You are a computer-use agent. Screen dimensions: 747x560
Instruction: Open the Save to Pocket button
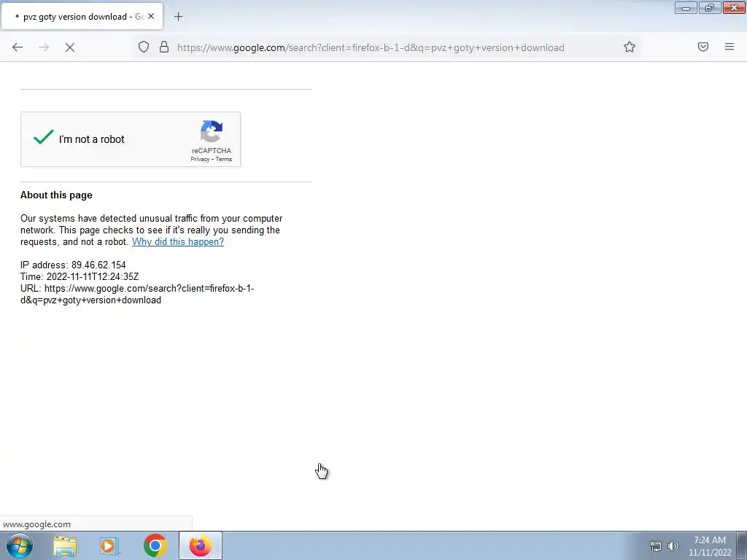pyautogui.click(x=703, y=47)
